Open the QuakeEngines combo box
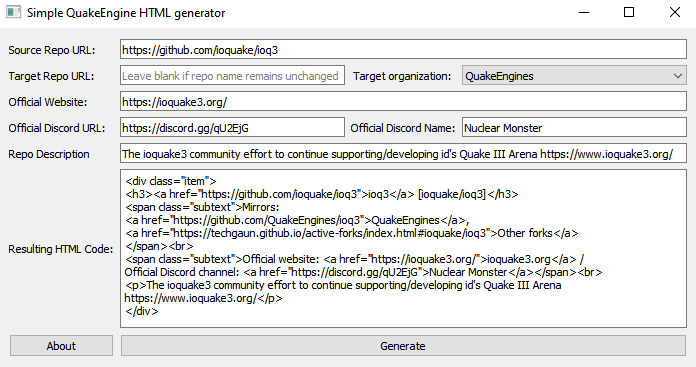The height and width of the screenshot is (367, 696). pyautogui.click(x=574, y=76)
